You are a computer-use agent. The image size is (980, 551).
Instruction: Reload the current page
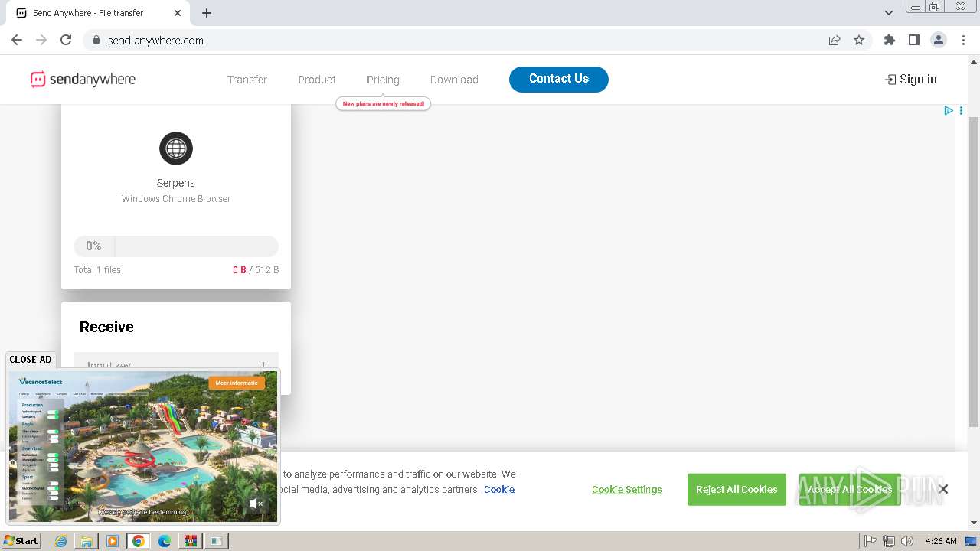coord(66,40)
